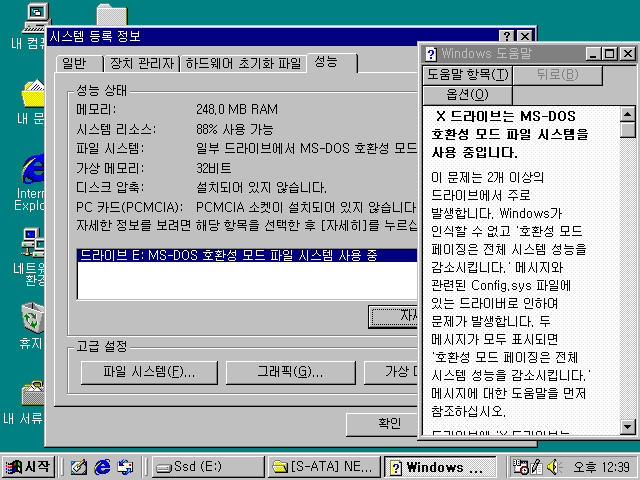Click the help scrollbar thumb
Viewport: 640px width, 480px height.
pos(627,130)
